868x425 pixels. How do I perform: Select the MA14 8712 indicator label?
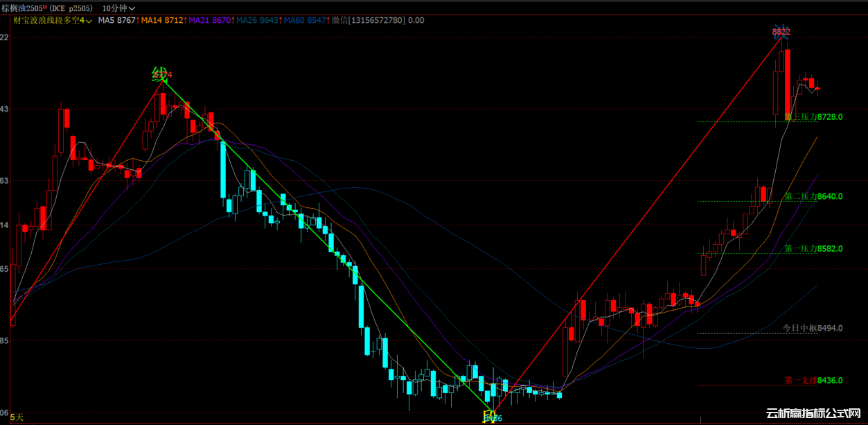[162, 20]
